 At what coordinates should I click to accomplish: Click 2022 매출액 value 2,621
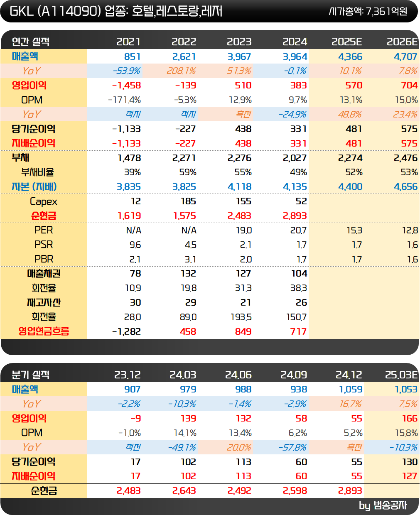point(184,56)
